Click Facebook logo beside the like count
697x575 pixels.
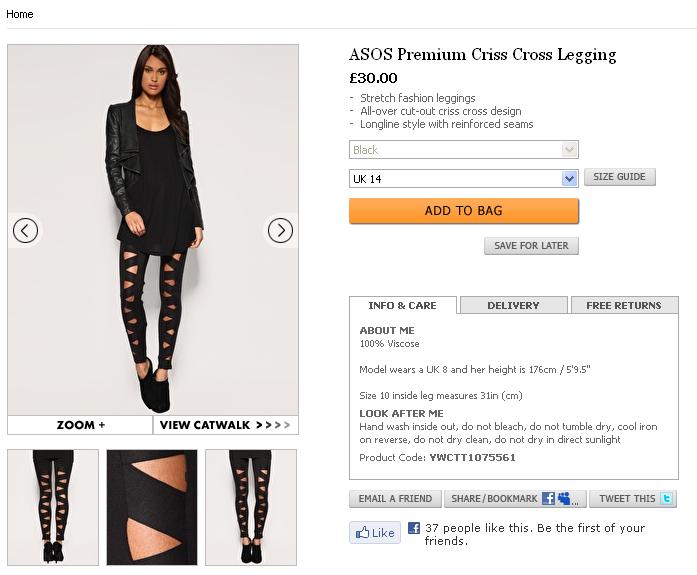coord(414,528)
